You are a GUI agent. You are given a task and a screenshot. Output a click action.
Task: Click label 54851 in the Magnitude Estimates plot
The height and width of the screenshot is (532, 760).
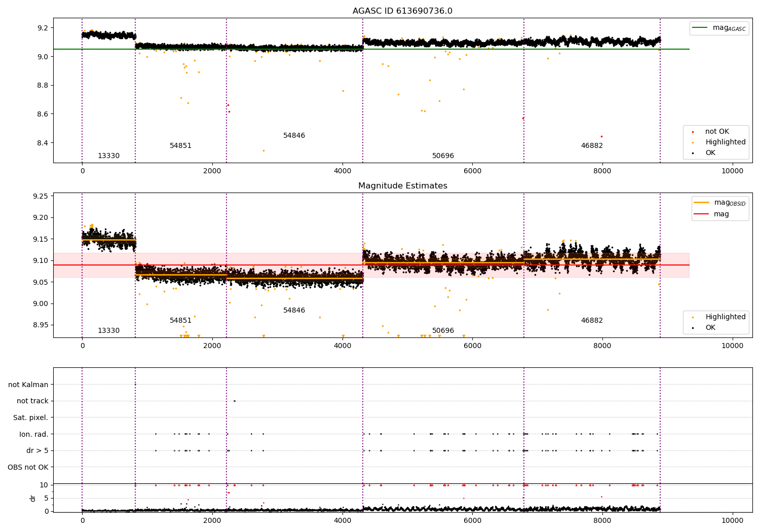click(180, 321)
